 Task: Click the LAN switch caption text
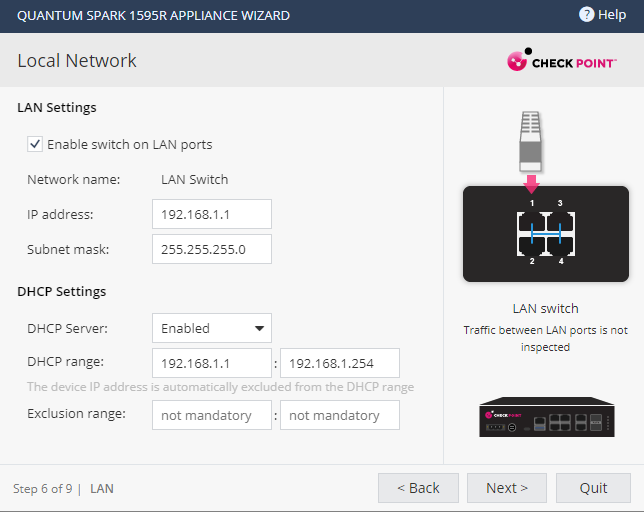coord(545,308)
